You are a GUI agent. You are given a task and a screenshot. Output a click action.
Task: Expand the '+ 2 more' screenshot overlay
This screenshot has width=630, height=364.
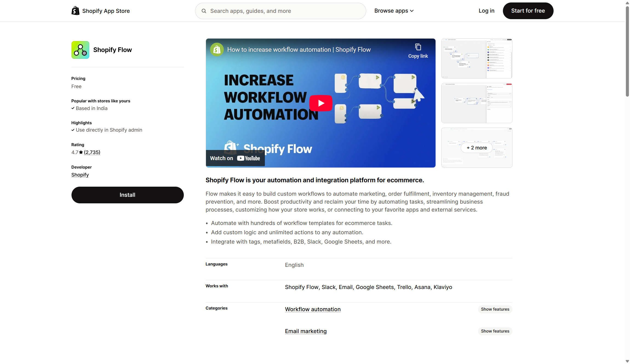pos(476,148)
